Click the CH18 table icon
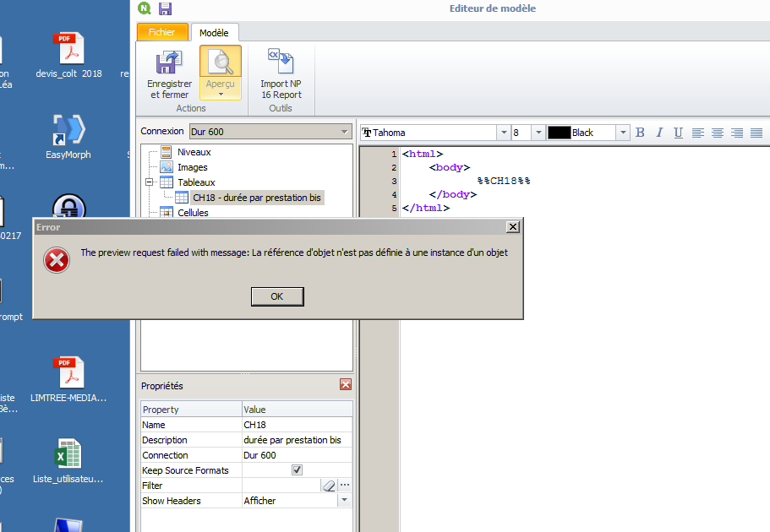This screenshot has height=532, width=770. click(x=182, y=198)
